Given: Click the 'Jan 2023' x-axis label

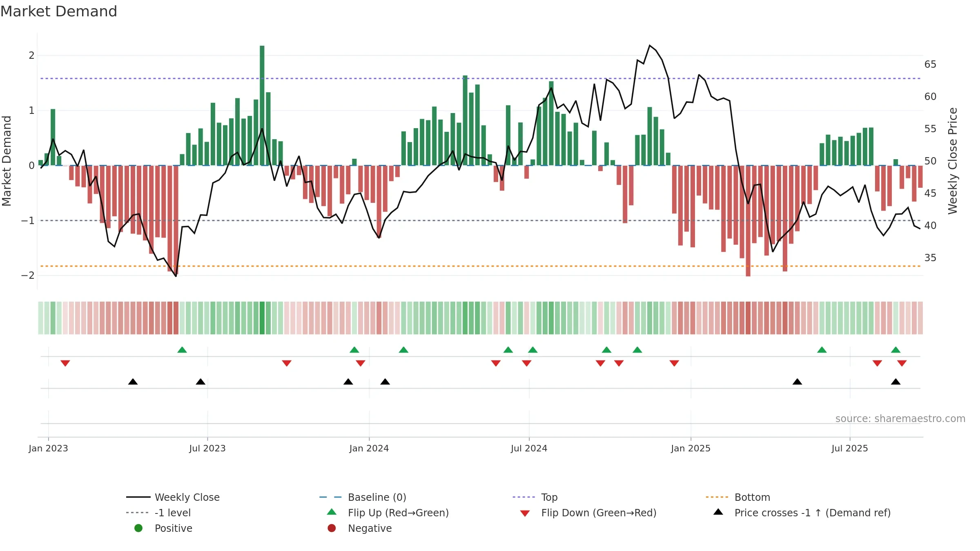Looking at the screenshot, I should point(48,448).
